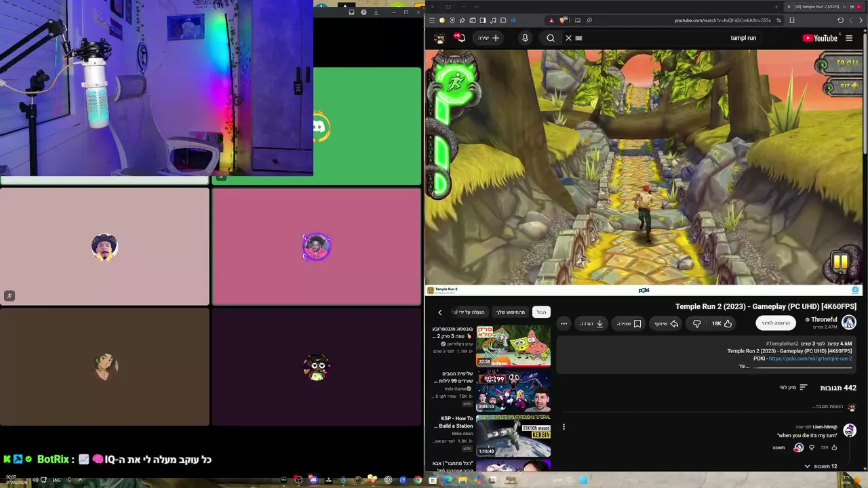Select the participant avatar on the brown tile
Viewport: 868px width, 488px height.
[x=104, y=367]
